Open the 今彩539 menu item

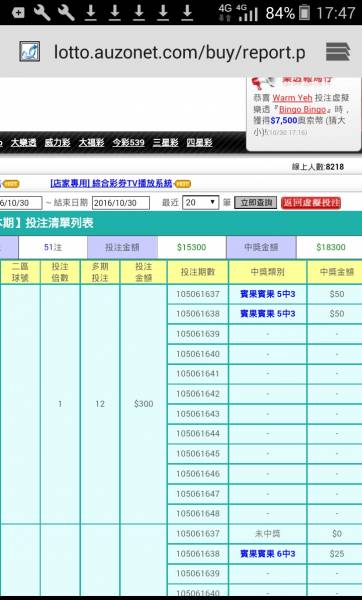coord(129,143)
